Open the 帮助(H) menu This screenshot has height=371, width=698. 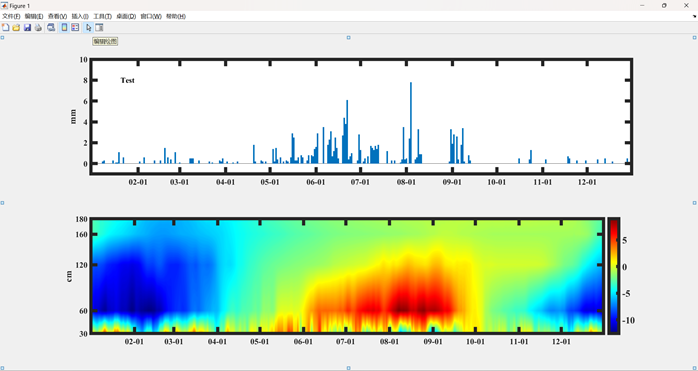(x=176, y=16)
